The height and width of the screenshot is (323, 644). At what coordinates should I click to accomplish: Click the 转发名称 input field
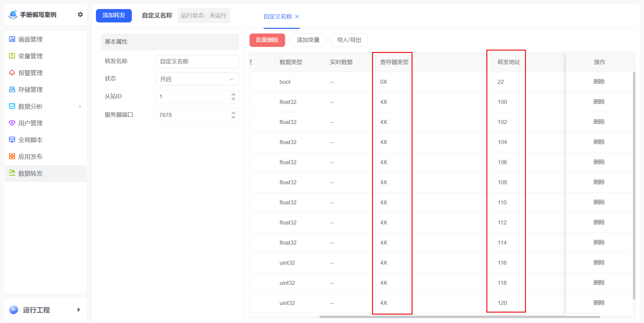197,61
